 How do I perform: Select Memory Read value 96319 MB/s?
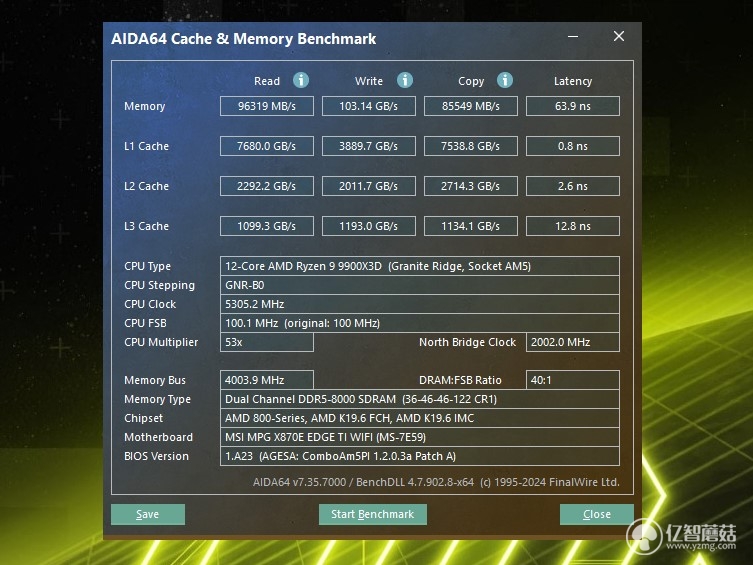[x=267, y=106]
